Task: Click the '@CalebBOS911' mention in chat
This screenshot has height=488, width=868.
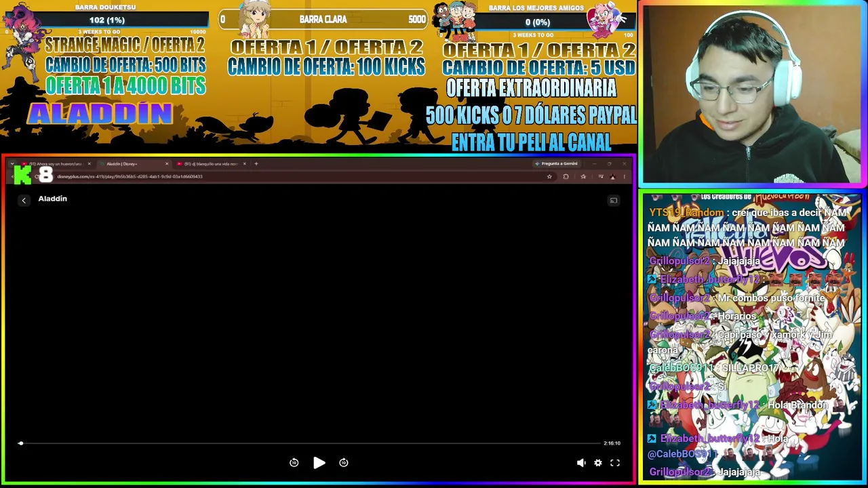Action: click(x=682, y=454)
